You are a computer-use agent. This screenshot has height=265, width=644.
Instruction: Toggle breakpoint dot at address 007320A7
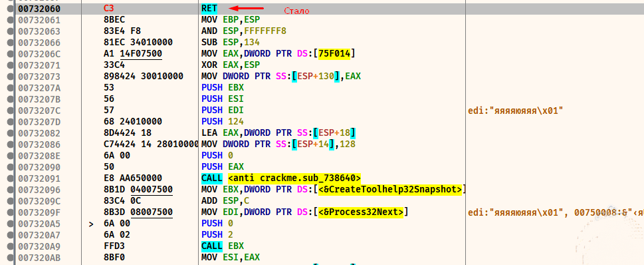tap(10, 234)
